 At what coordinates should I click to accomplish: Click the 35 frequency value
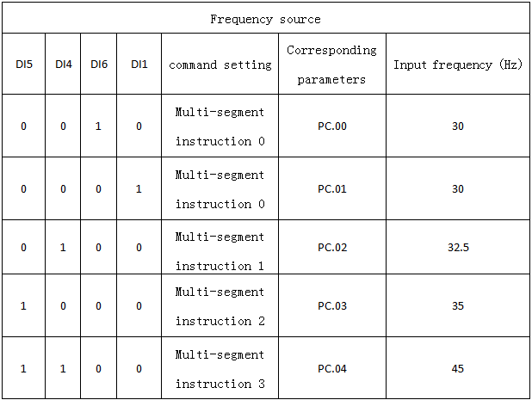pos(457,306)
